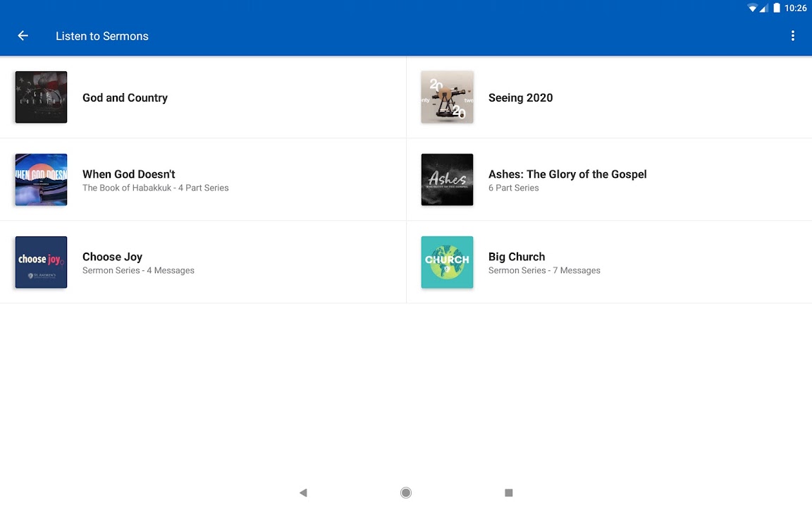812x508 pixels.
Task: Tap 'The Book of Habakkuk - 4 Part Series' subtitle
Action: [155, 188]
